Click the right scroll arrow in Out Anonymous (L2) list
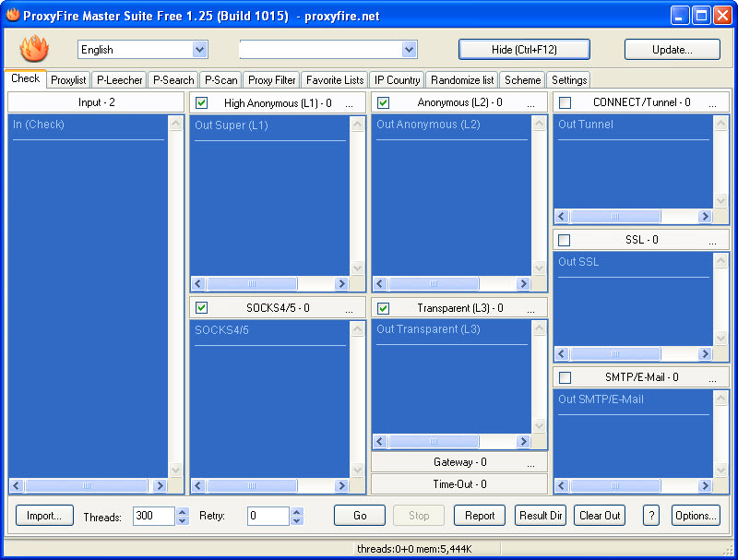 pos(523,284)
